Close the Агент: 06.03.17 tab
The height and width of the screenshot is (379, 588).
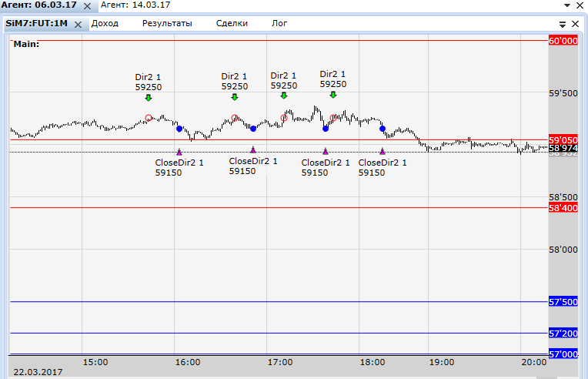point(87,6)
